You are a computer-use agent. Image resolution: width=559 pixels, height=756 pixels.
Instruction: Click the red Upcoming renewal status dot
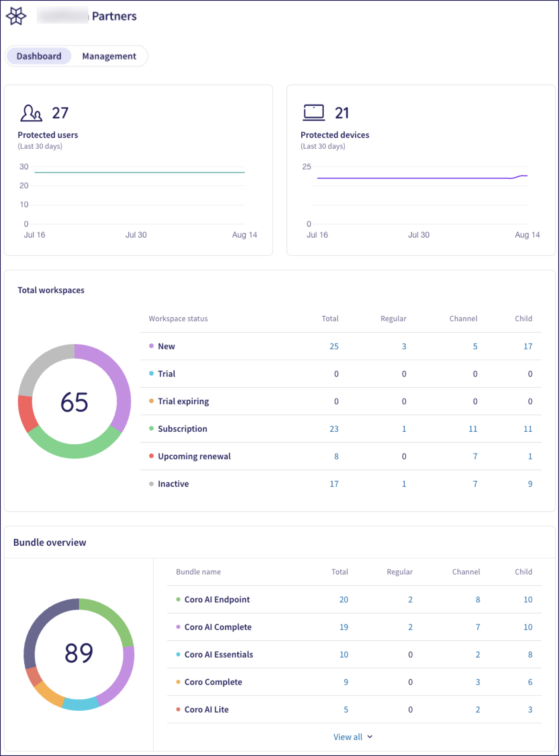[x=151, y=456]
